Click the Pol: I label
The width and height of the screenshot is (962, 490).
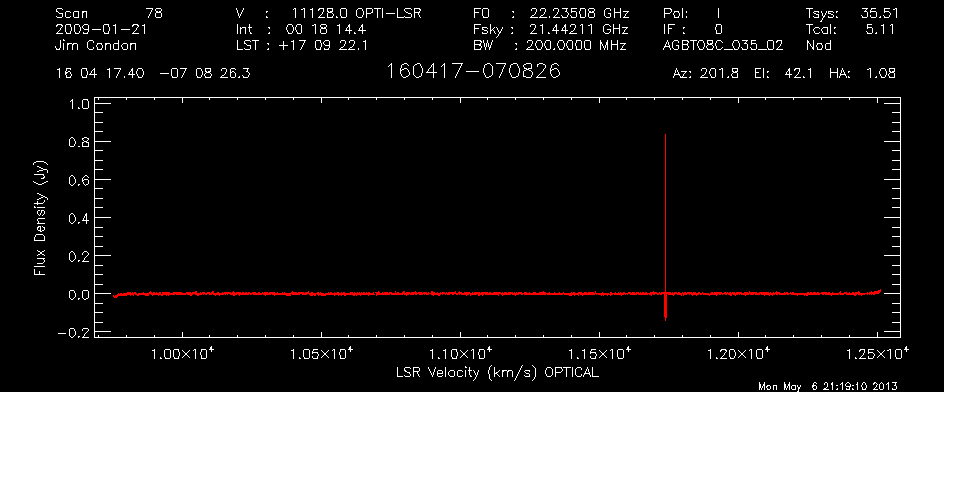(x=691, y=13)
